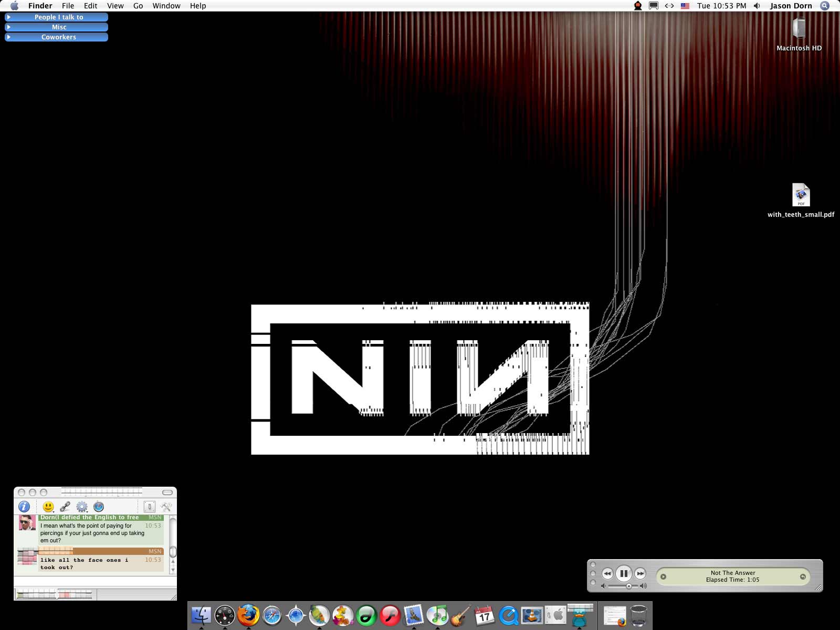Open Spotlight search in menu bar
The width and height of the screenshot is (840, 630).
tap(825, 6)
